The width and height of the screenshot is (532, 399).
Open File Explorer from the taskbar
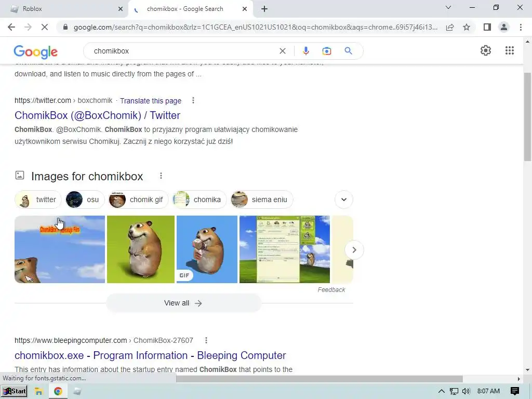pyautogui.click(x=38, y=391)
